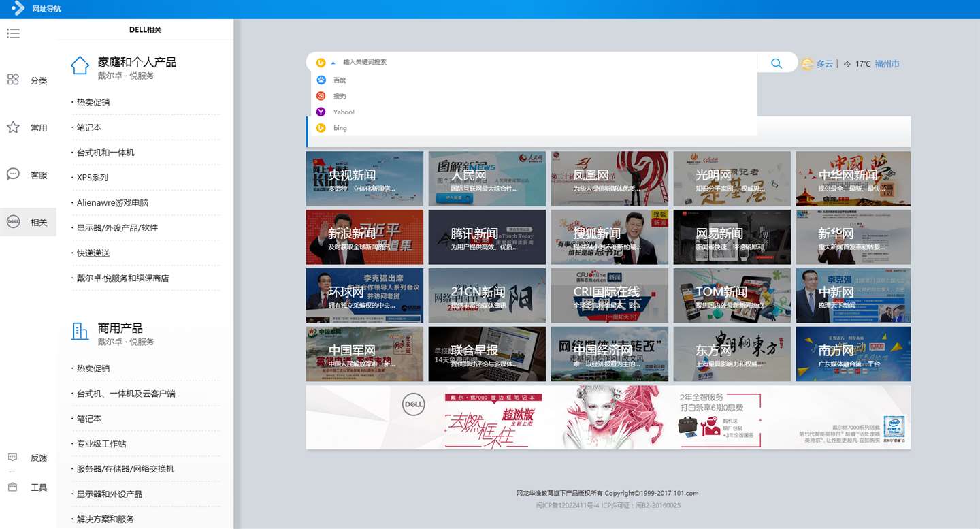Open the CRI国际在线 thumbnail
Screen dimensions: 980x529
(x=610, y=295)
